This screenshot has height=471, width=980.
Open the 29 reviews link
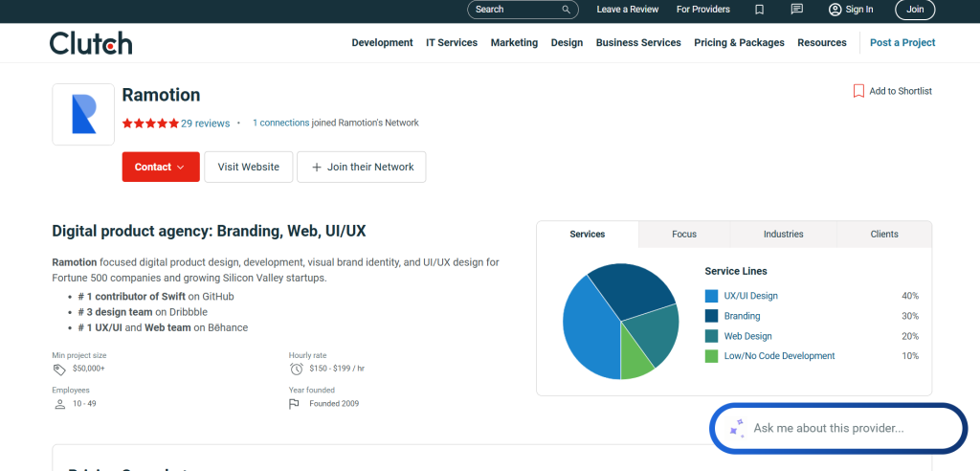pyautogui.click(x=206, y=123)
